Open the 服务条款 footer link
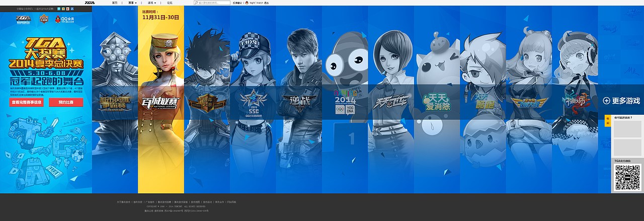This screenshot has height=221, width=644. click(138, 202)
